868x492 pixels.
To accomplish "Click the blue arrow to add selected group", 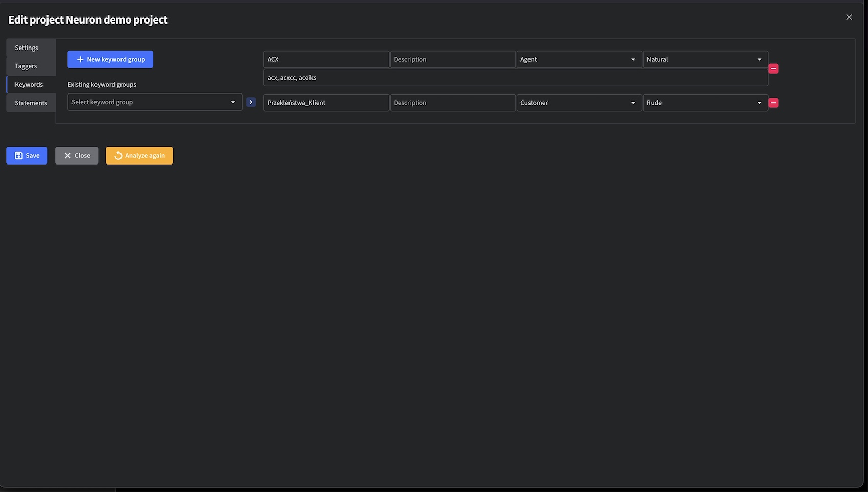I will pyautogui.click(x=251, y=102).
